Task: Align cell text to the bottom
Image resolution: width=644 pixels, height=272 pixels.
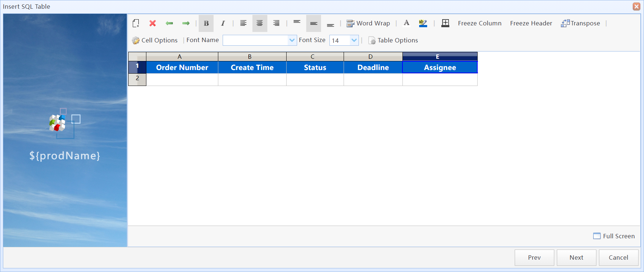Action: pyautogui.click(x=331, y=25)
